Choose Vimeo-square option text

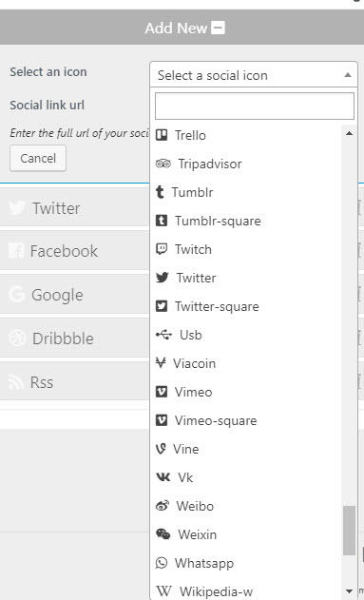(x=216, y=420)
